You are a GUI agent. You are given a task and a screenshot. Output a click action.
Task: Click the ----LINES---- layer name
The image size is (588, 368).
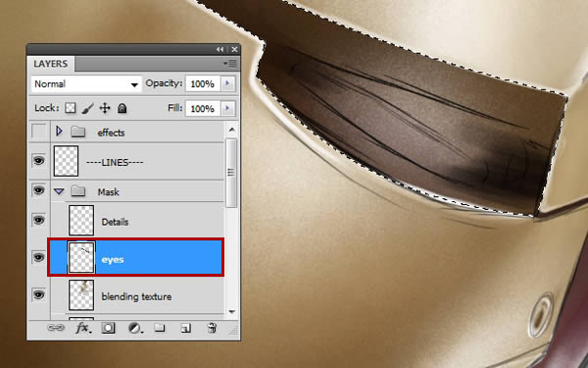pos(115,162)
